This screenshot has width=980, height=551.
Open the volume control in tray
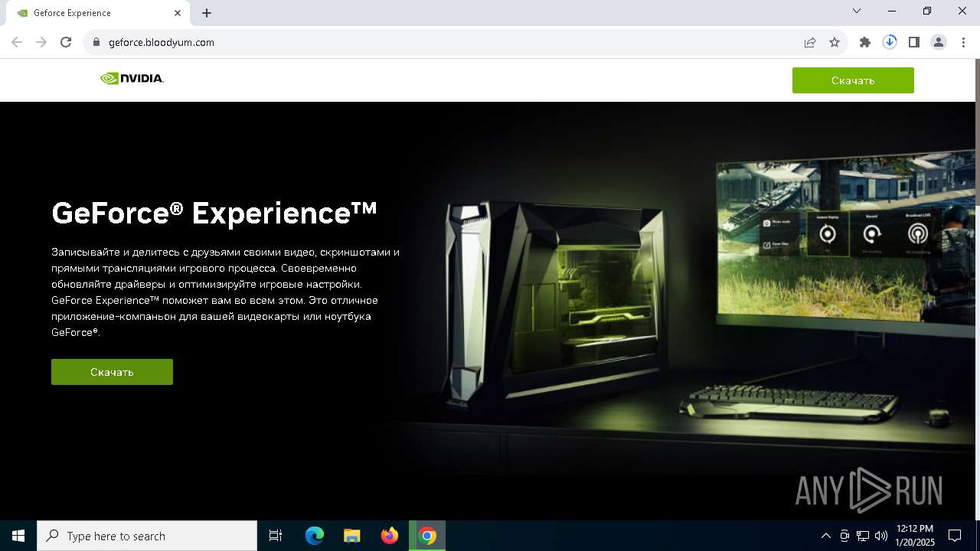(880, 536)
